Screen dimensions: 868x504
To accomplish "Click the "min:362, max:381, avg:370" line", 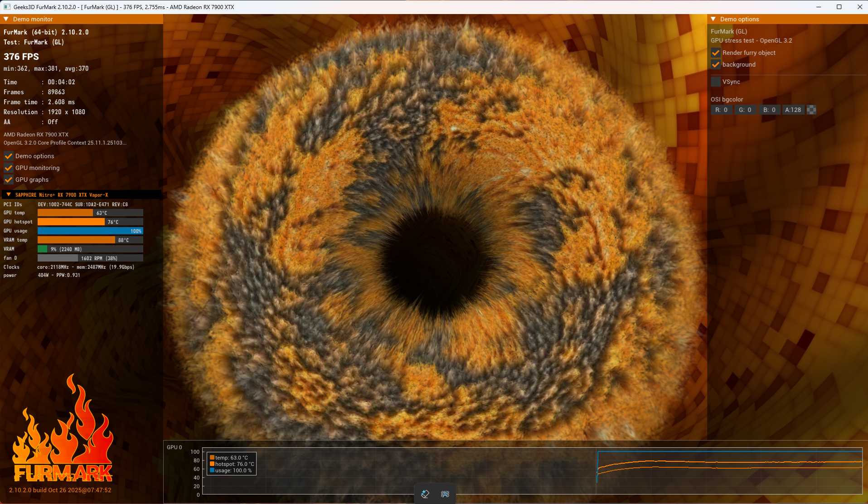I will [x=46, y=68].
